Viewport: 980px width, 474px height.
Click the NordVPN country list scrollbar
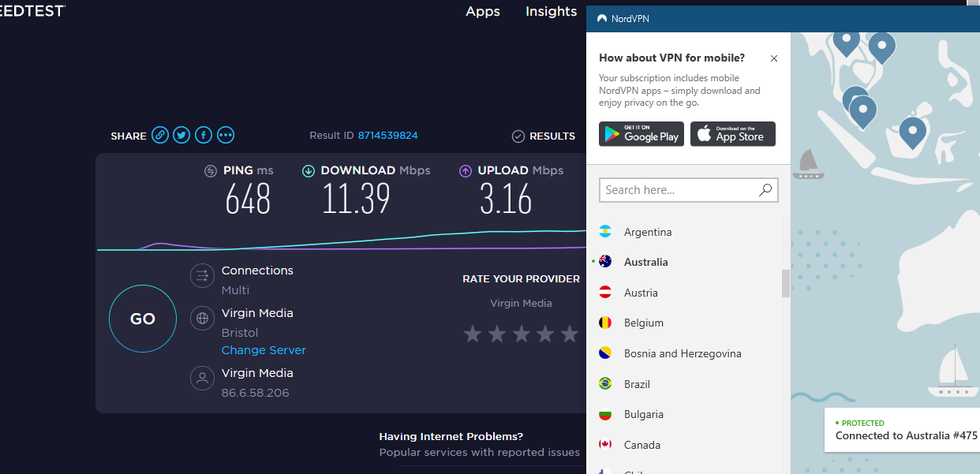786,283
